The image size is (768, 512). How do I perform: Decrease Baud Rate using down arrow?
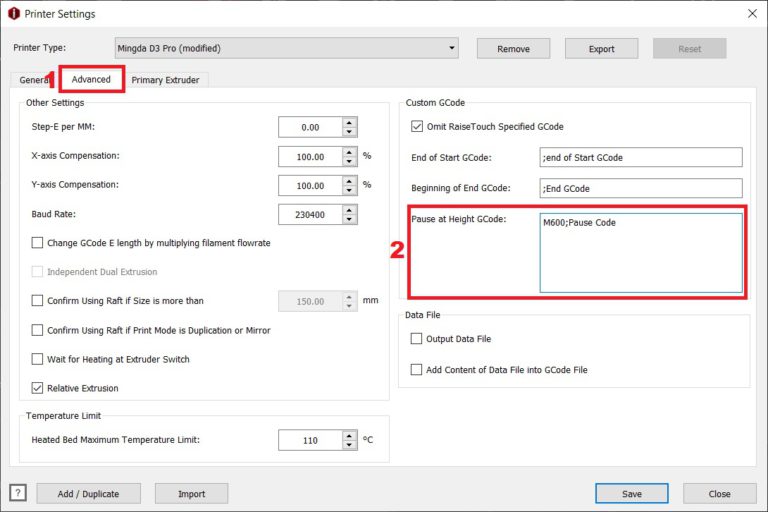click(x=349, y=220)
